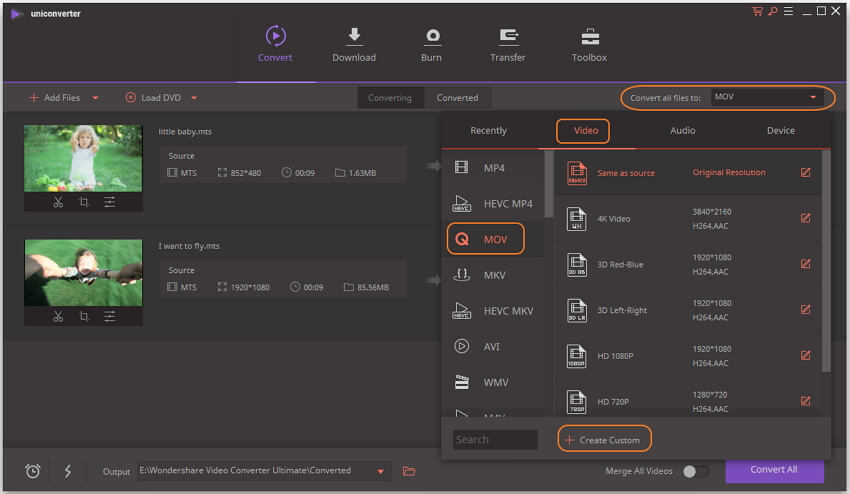The image size is (850, 494).
Task: Click the I want to fly.mts thumbnail
Action: pos(83,273)
